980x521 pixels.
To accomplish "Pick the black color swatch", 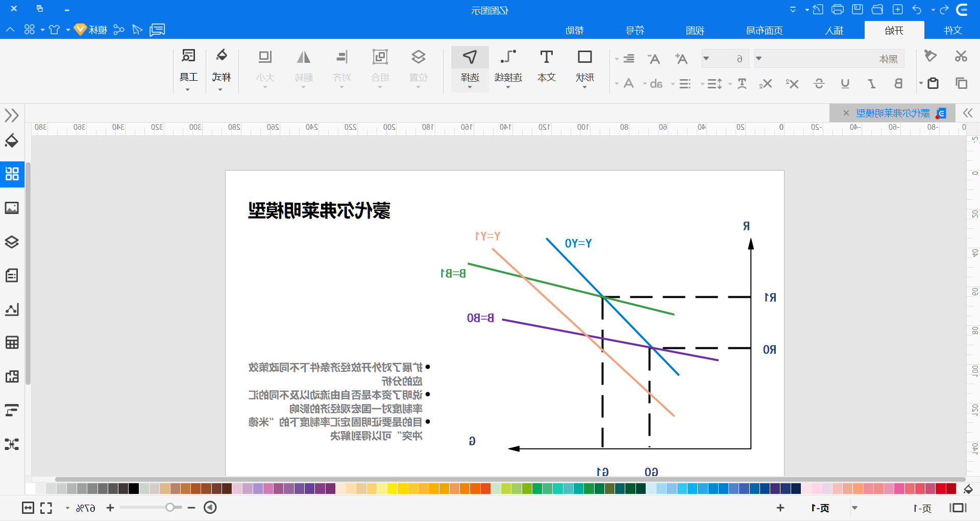I will pos(134,488).
